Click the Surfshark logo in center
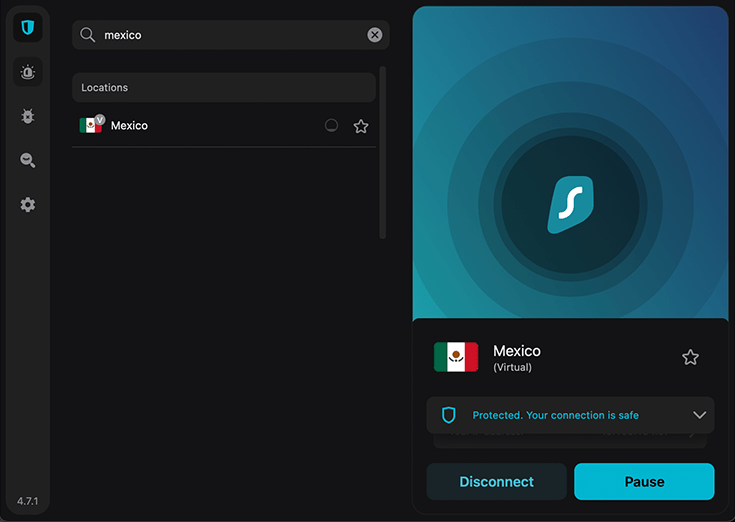Image resolution: width=735 pixels, height=522 pixels. coord(570,204)
